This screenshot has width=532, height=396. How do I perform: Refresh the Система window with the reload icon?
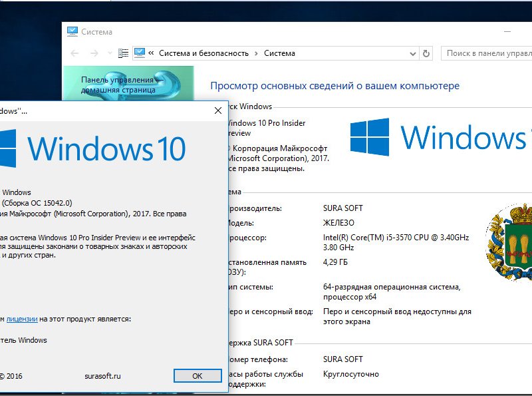(x=426, y=53)
